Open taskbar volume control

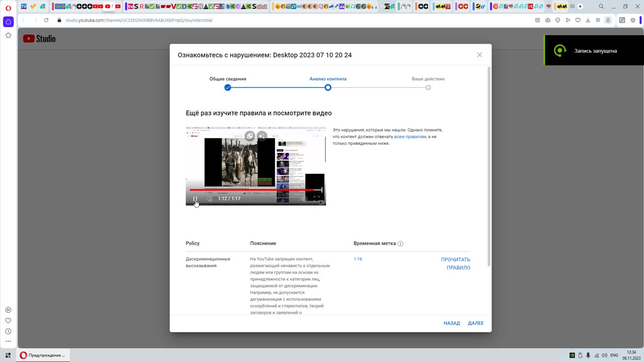(604, 355)
